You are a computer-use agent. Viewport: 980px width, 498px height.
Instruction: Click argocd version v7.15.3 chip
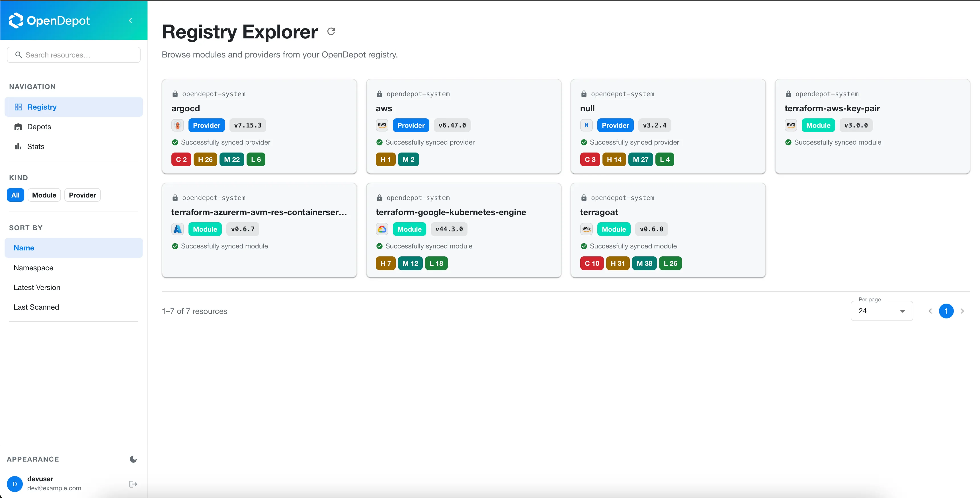tap(248, 125)
